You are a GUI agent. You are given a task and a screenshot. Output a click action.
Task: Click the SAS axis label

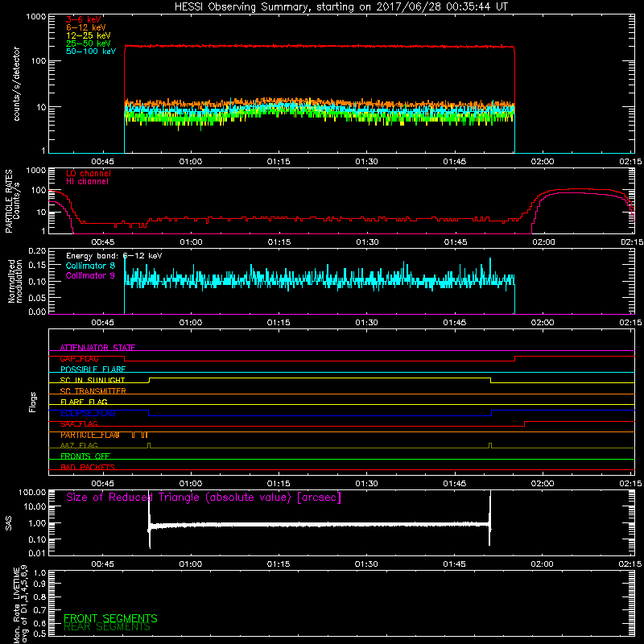[9, 522]
